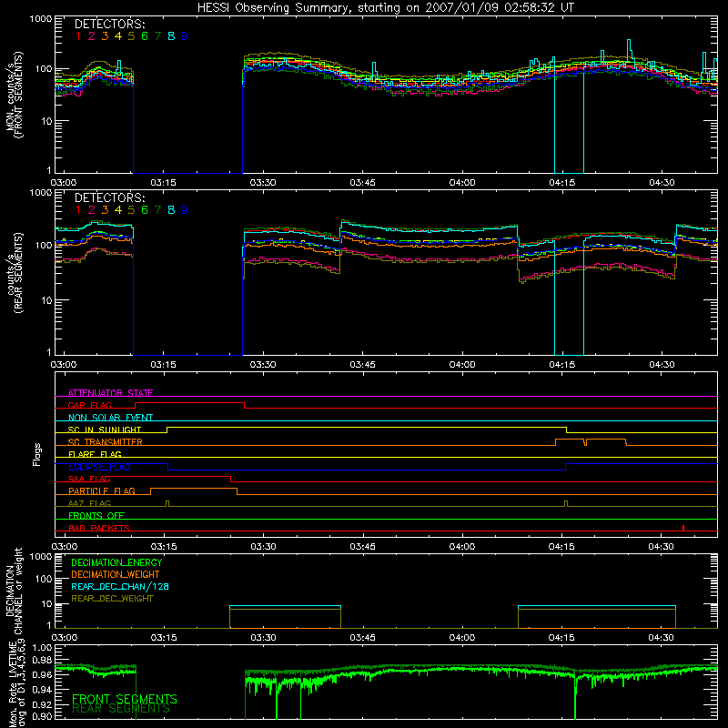Click the ATTENUATOR_STATE flag label
This screenshot has height=728, width=728.
(110, 393)
